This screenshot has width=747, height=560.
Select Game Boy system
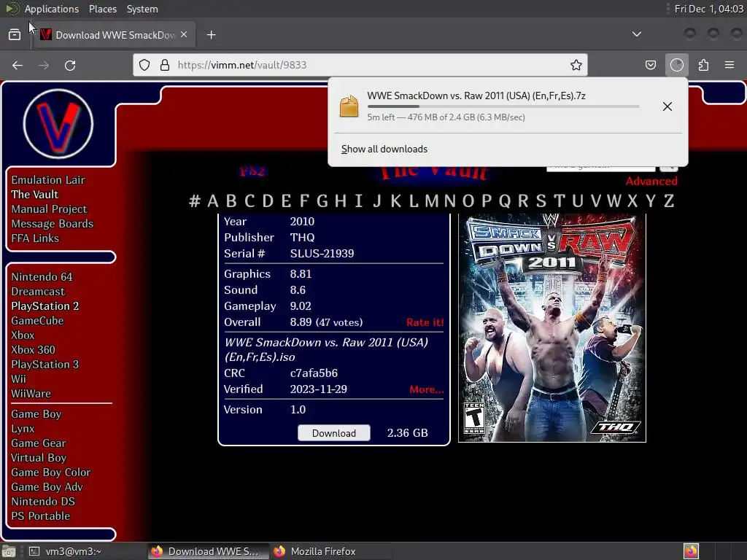click(x=36, y=414)
